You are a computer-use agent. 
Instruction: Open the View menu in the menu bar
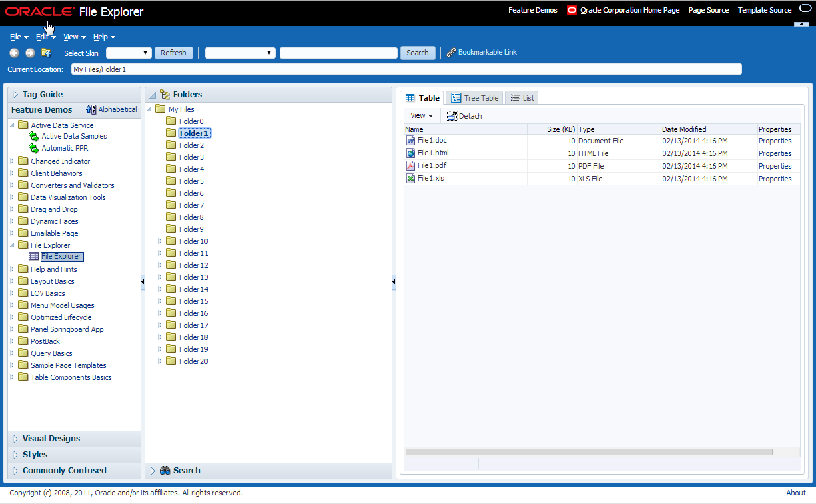tap(75, 37)
